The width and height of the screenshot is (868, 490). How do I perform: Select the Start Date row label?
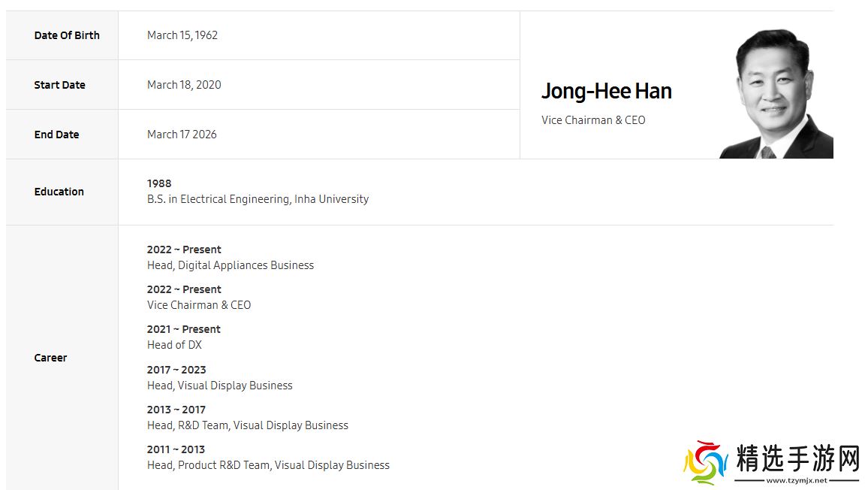click(59, 85)
